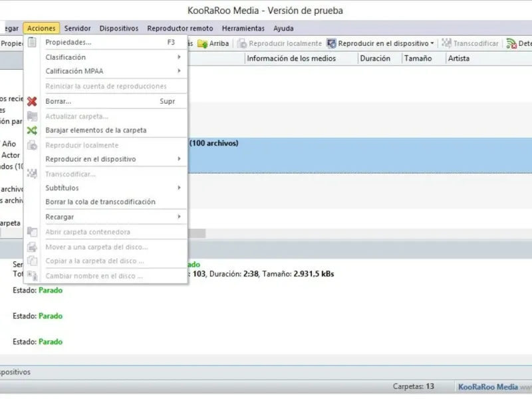Click the Reproducir en el dispositivo toolbar icon
Image resolution: width=532 pixels, height=399 pixels.
tap(331, 43)
